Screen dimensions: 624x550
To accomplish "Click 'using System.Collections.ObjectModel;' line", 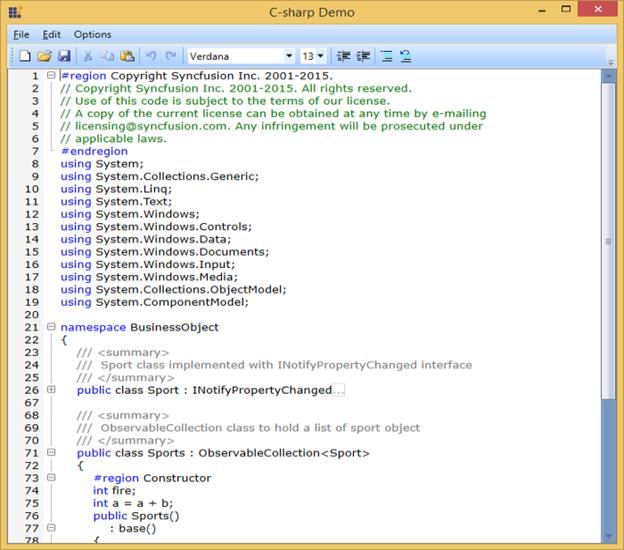I will pyautogui.click(x=174, y=289).
